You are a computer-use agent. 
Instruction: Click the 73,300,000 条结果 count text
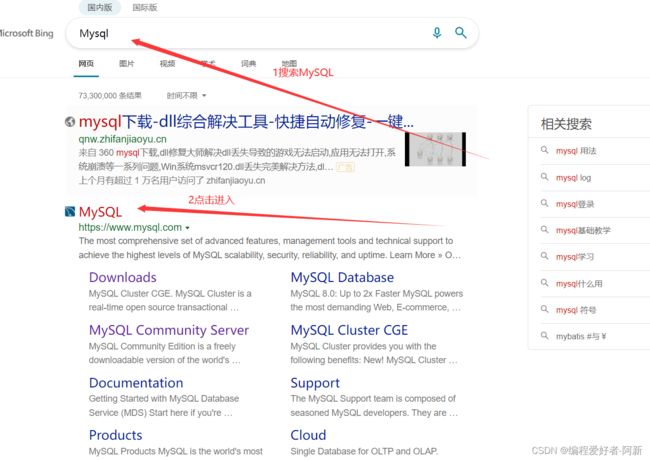(x=110, y=96)
